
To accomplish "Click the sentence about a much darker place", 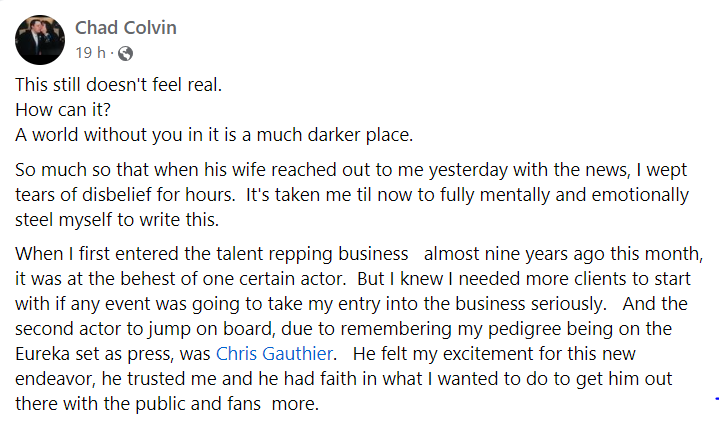I will [214, 135].
